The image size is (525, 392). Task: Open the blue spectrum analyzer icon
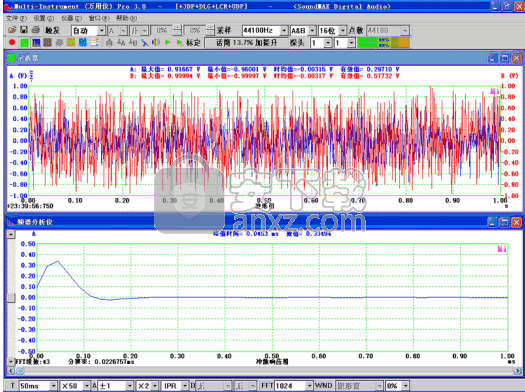[36, 43]
